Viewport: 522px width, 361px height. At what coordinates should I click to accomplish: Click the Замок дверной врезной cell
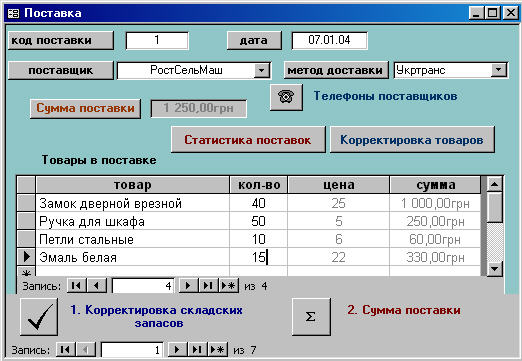point(132,203)
